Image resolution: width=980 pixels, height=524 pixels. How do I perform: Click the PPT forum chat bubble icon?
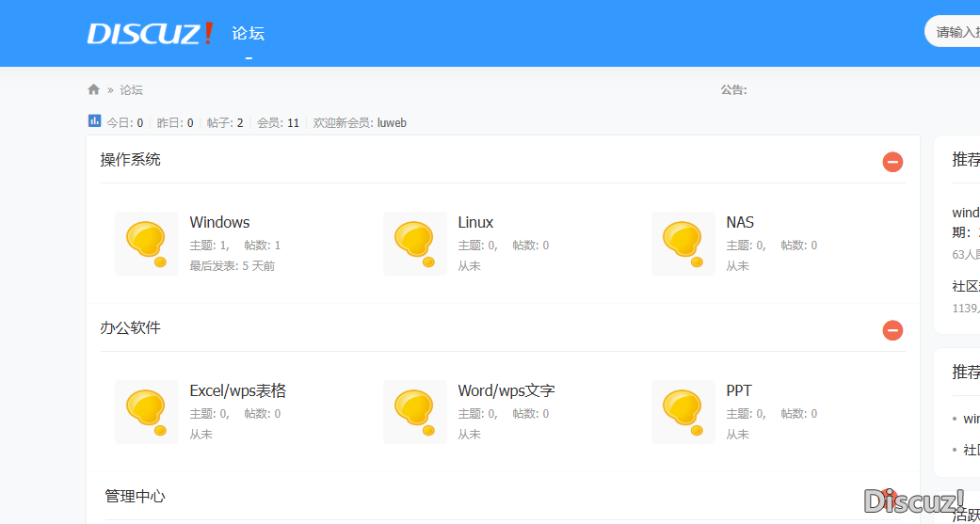pyautogui.click(x=683, y=411)
